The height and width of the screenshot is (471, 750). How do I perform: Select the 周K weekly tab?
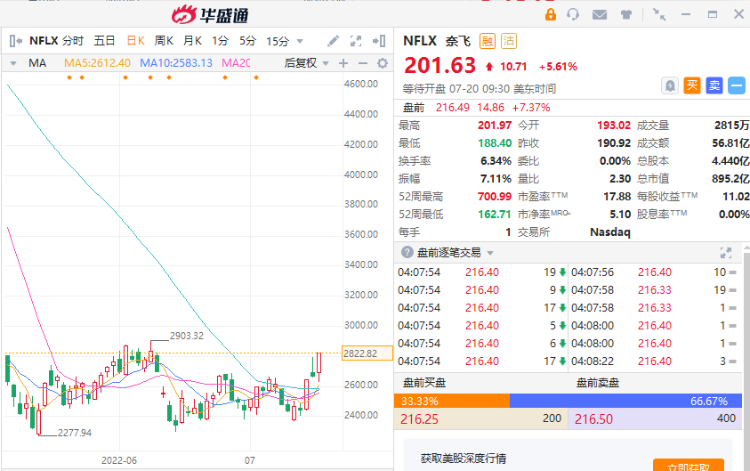(x=164, y=41)
